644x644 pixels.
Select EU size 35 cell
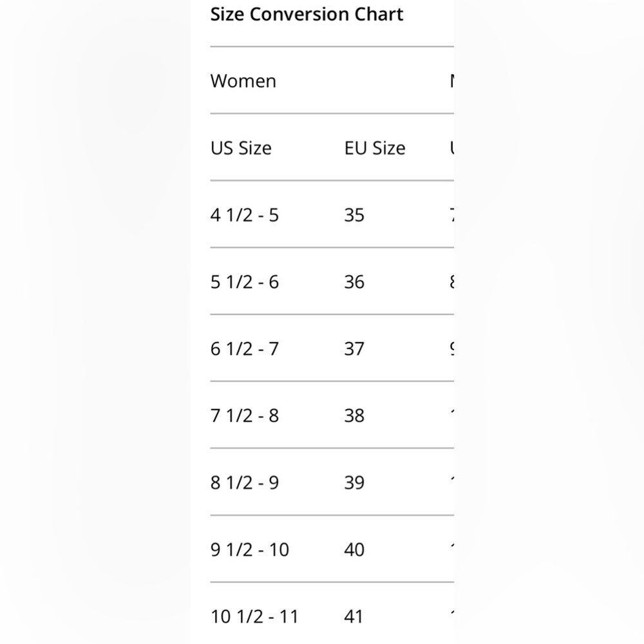click(354, 215)
